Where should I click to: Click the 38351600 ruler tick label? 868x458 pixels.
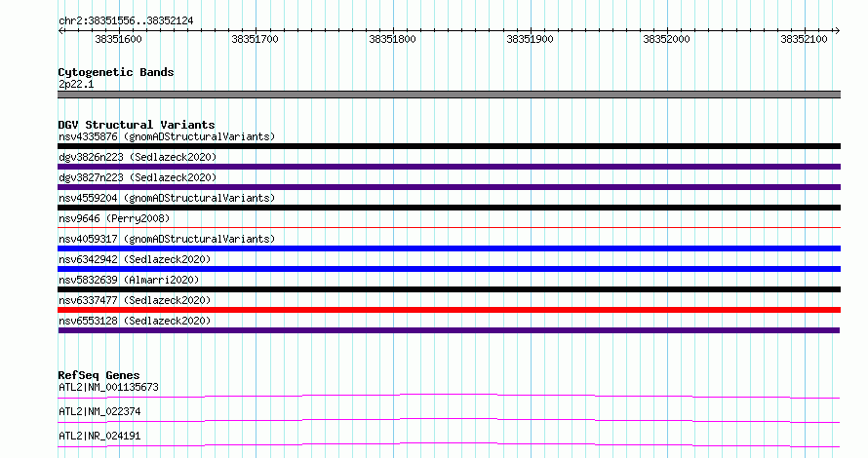tap(118, 39)
